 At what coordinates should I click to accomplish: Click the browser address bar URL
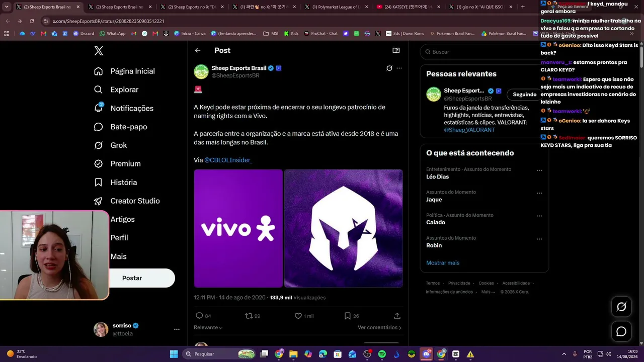(109, 21)
